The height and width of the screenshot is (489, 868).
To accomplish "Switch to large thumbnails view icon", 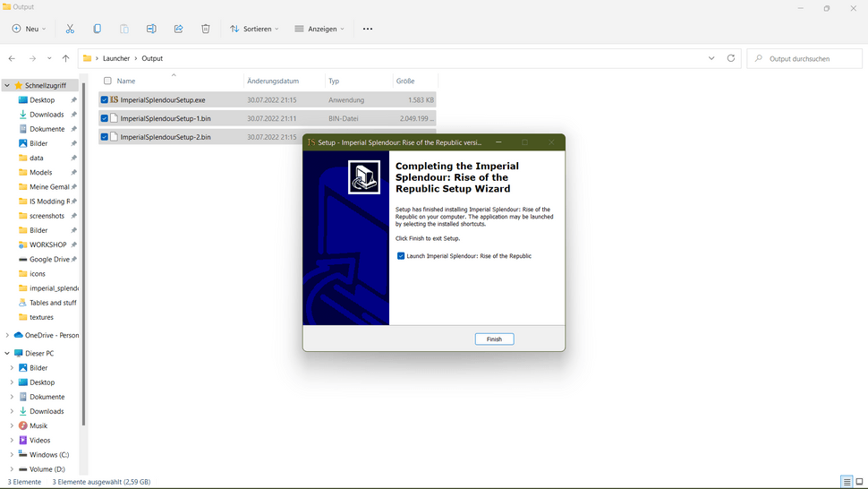I will click(859, 482).
